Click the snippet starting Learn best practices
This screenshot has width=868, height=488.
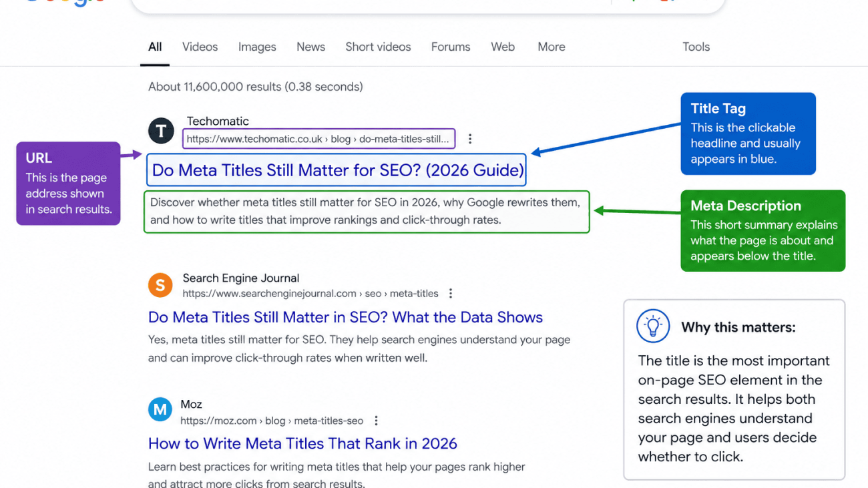(x=337, y=475)
